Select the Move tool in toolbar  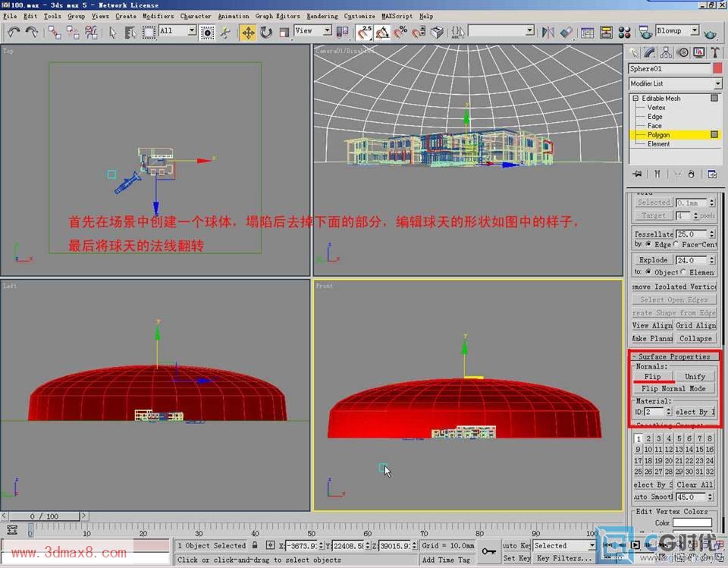click(x=248, y=32)
